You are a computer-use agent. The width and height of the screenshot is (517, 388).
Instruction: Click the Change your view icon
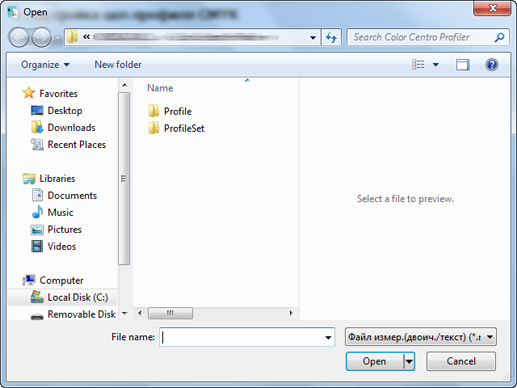point(418,65)
